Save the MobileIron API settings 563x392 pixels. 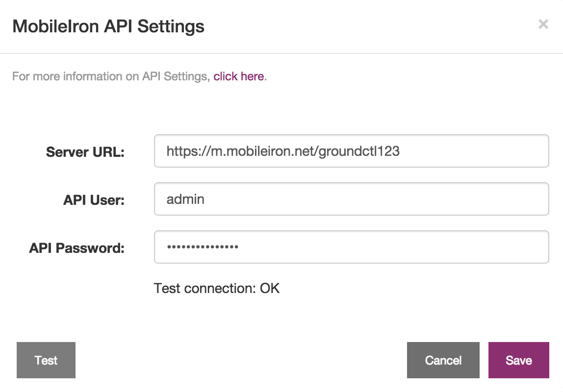518,360
